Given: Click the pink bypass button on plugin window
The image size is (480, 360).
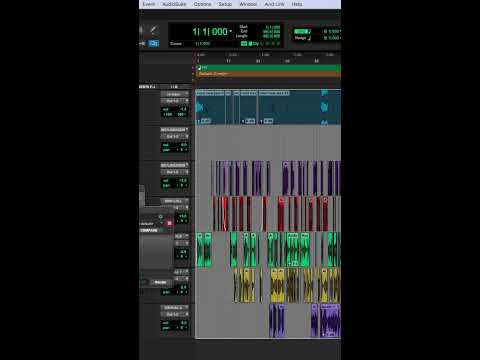Looking at the screenshot, I should (169, 223).
